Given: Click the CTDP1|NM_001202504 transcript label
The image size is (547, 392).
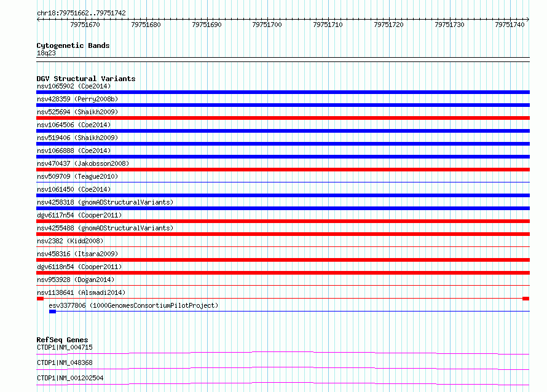Looking at the screenshot, I should click(70, 378).
